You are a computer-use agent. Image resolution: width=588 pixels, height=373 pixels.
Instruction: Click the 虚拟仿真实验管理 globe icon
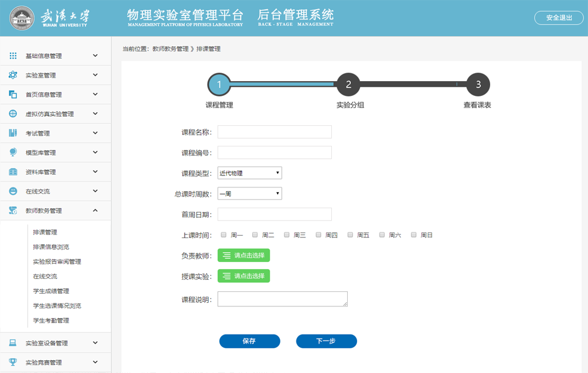[13, 114]
